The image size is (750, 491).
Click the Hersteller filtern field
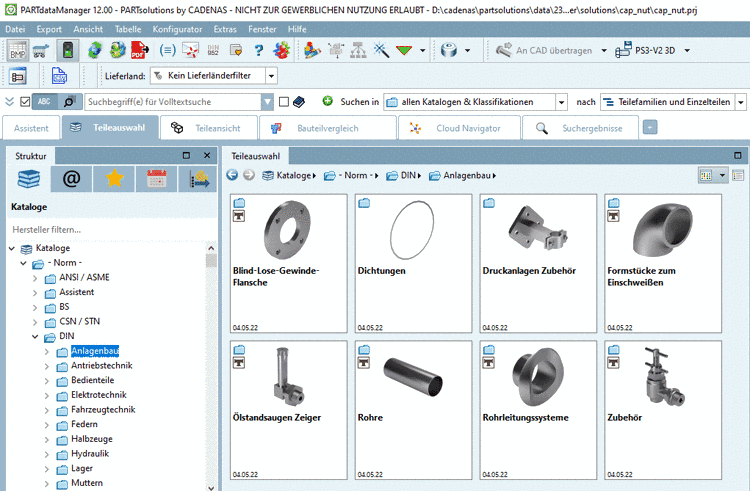[x=108, y=230]
